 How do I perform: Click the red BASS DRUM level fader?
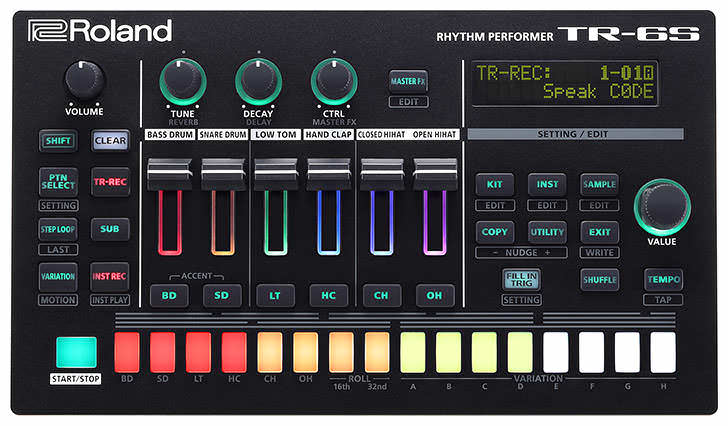(x=169, y=174)
